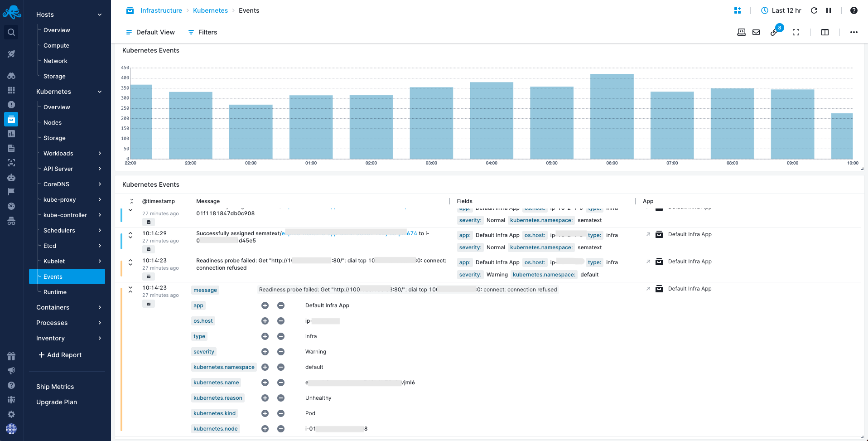Open the three-dot more options menu

854,32
